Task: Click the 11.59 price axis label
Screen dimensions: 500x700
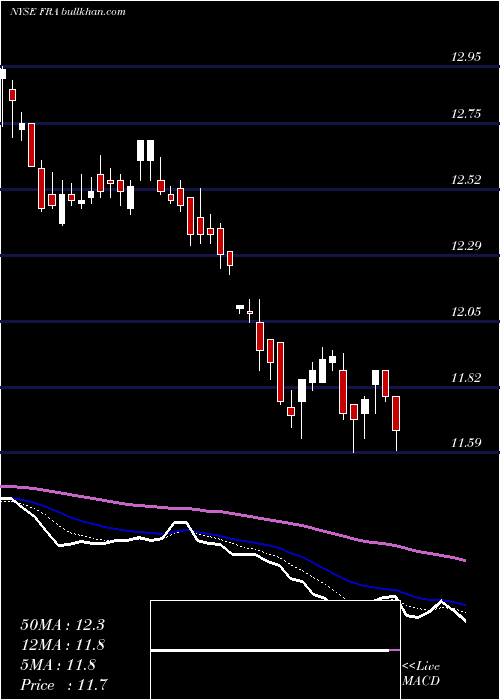Action: tap(466, 443)
